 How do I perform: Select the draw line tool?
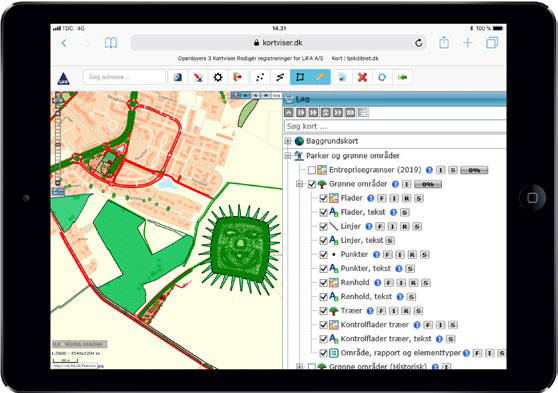pos(280,77)
